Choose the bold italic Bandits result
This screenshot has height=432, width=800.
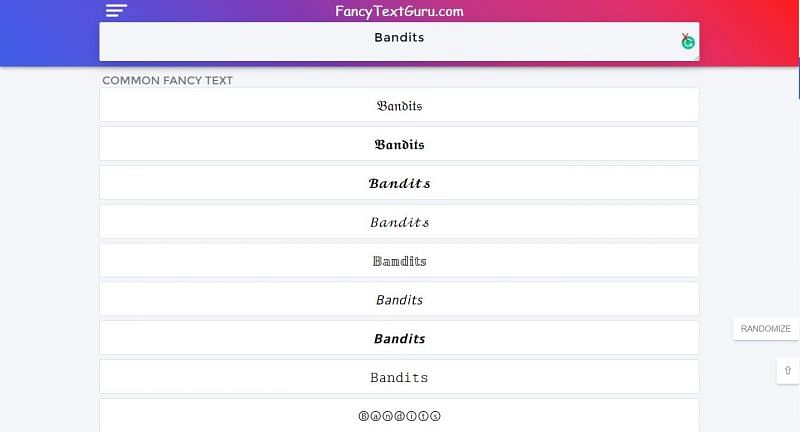(x=399, y=339)
